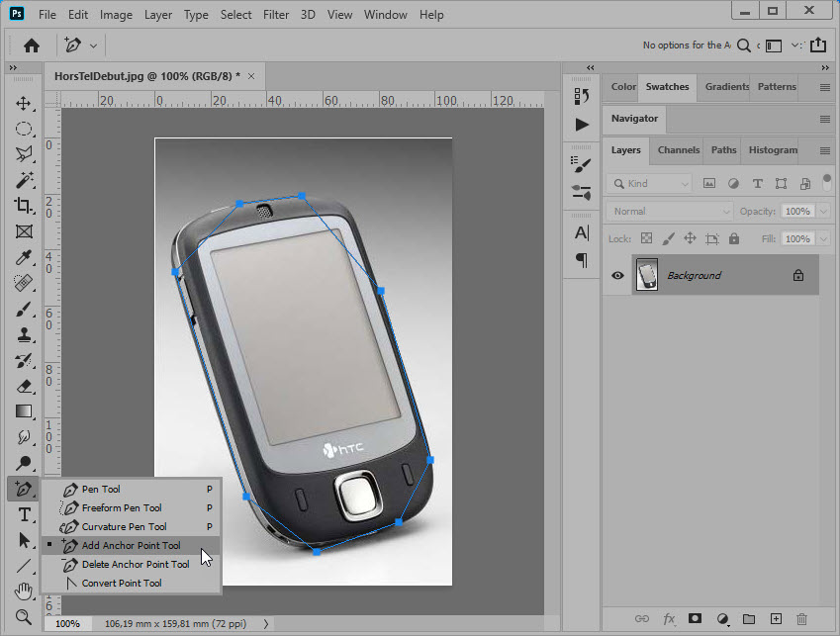
Task: Hide the Background layer visibility eye
Action: (x=617, y=275)
